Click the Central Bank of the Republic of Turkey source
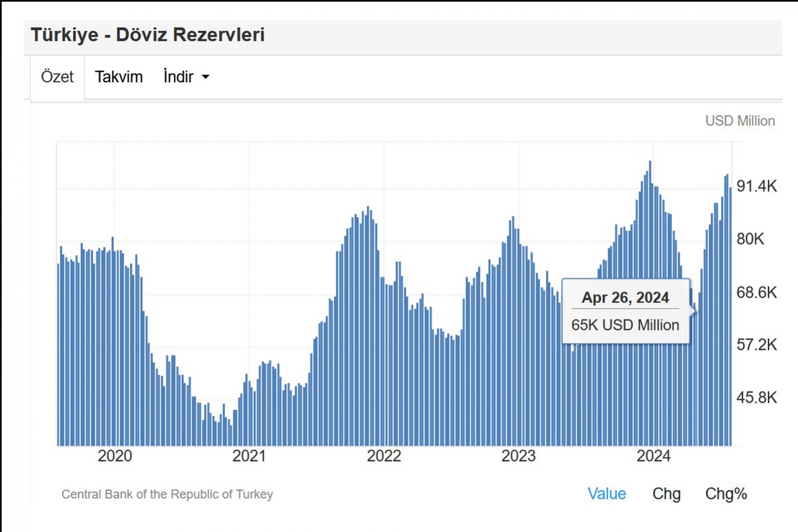Viewport: 798px width, 532px height. pos(167,494)
